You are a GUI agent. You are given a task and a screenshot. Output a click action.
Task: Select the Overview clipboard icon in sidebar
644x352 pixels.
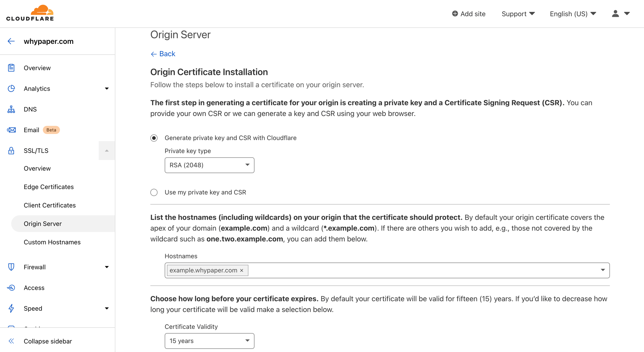click(11, 68)
